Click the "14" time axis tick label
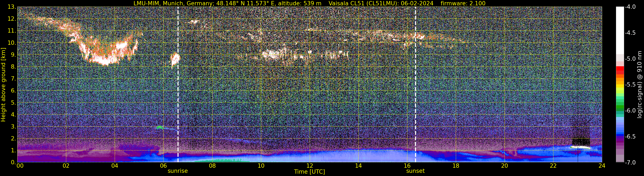This screenshot has height=176, width=644. click(358, 166)
